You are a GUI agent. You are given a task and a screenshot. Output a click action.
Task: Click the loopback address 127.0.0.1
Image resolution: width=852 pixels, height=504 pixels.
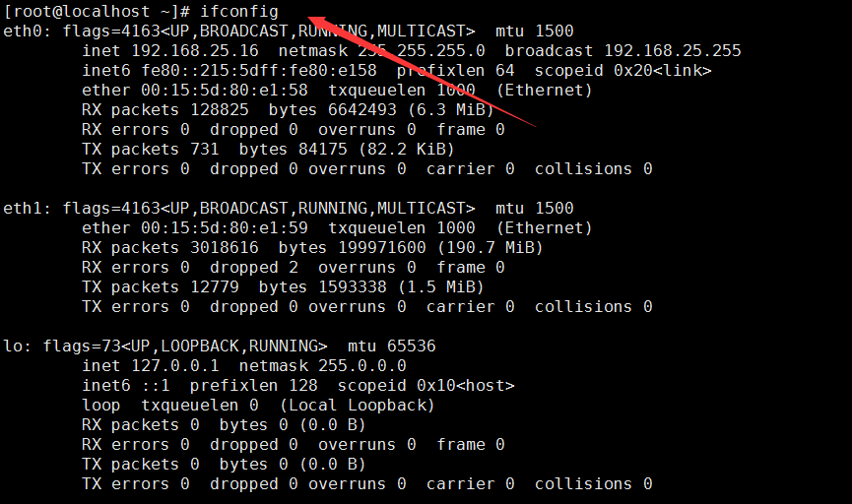[x=175, y=365]
